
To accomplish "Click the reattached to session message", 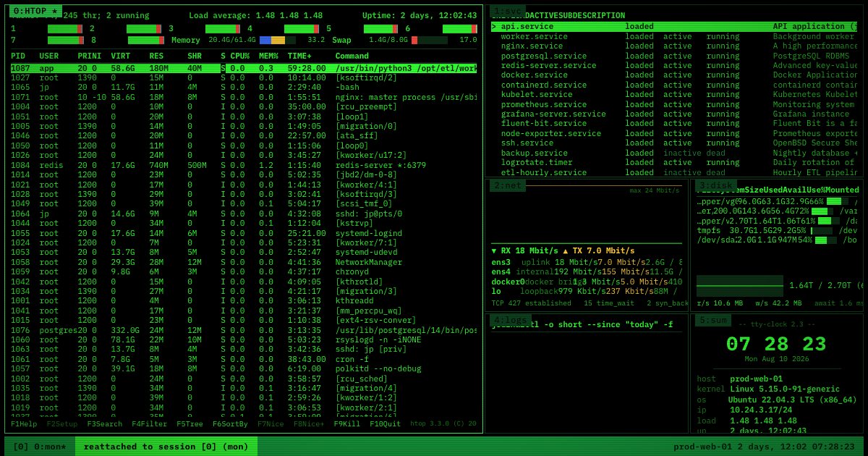I will tap(166, 447).
